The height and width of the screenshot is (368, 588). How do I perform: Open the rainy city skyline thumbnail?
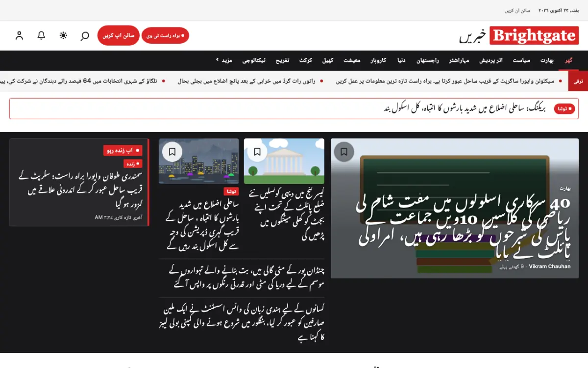(x=199, y=161)
